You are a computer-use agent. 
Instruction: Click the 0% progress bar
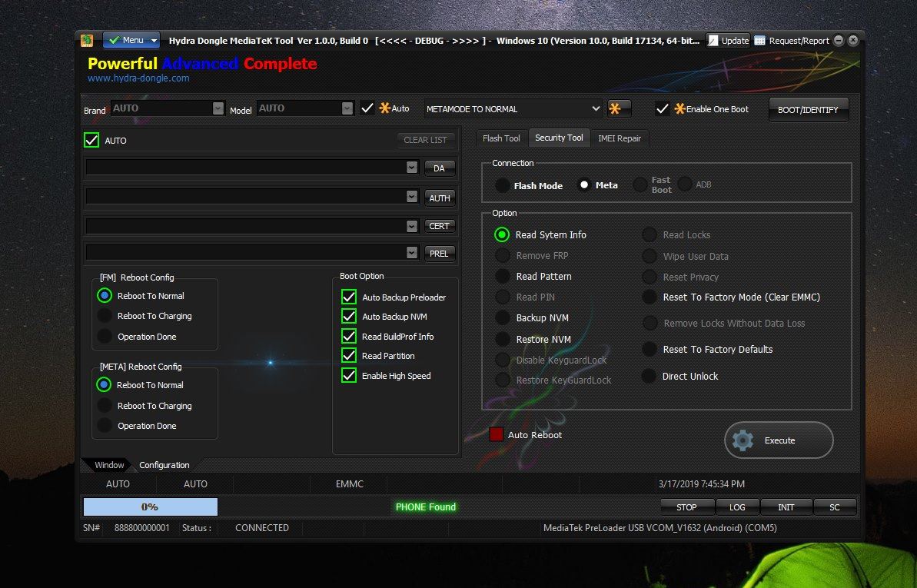(151, 507)
